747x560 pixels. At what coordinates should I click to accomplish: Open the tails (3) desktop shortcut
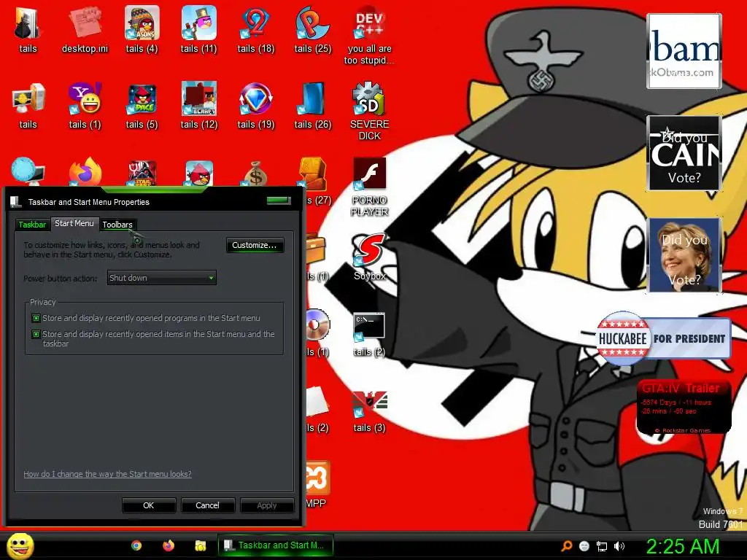[369, 411]
